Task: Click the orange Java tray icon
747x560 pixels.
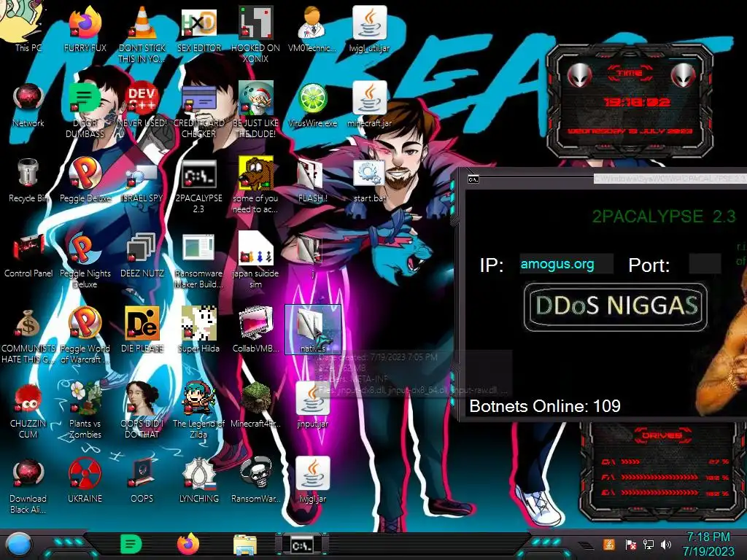Action: 609,544
